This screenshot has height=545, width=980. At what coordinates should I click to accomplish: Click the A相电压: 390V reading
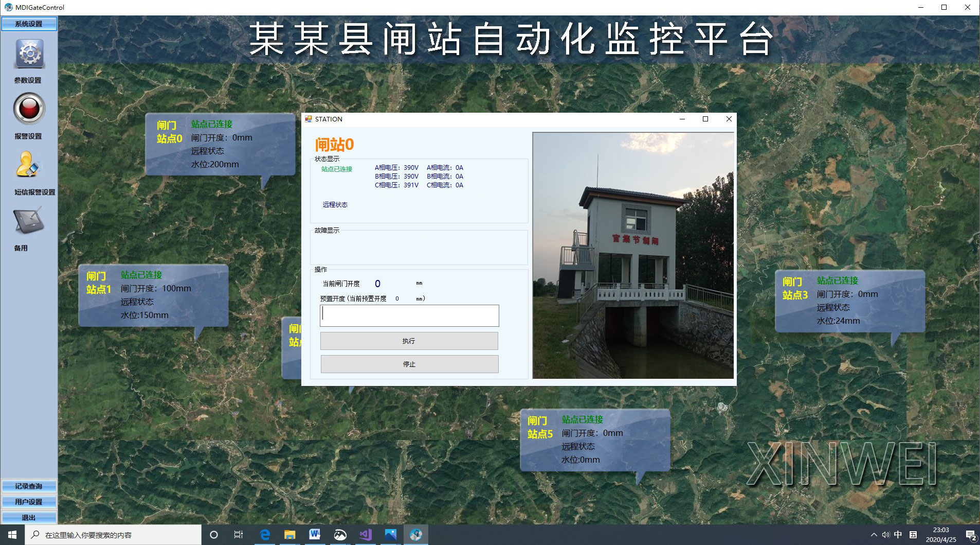pos(396,168)
